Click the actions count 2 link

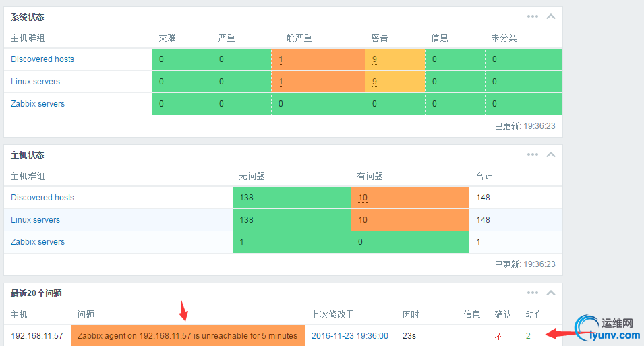528,336
